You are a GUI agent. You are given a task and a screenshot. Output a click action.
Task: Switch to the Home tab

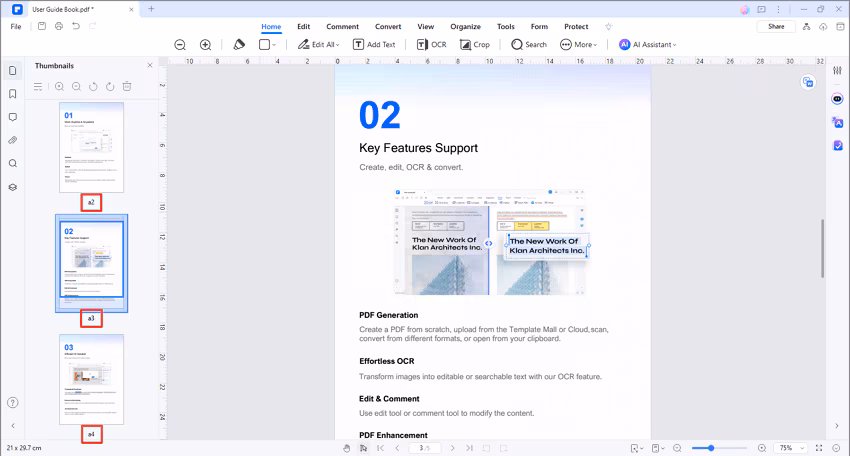click(x=271, y=27)
